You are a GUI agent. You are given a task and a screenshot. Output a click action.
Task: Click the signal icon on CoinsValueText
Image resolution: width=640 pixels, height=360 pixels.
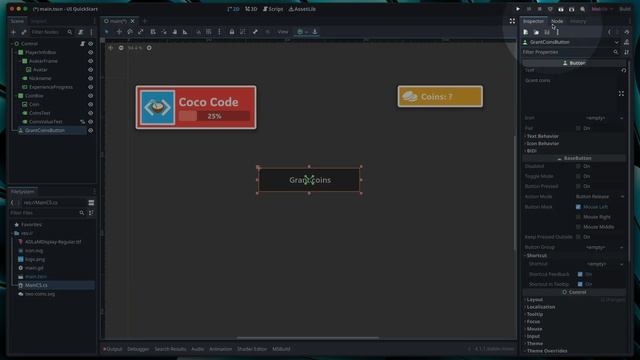pyautogui.click(x=82, y=122)
